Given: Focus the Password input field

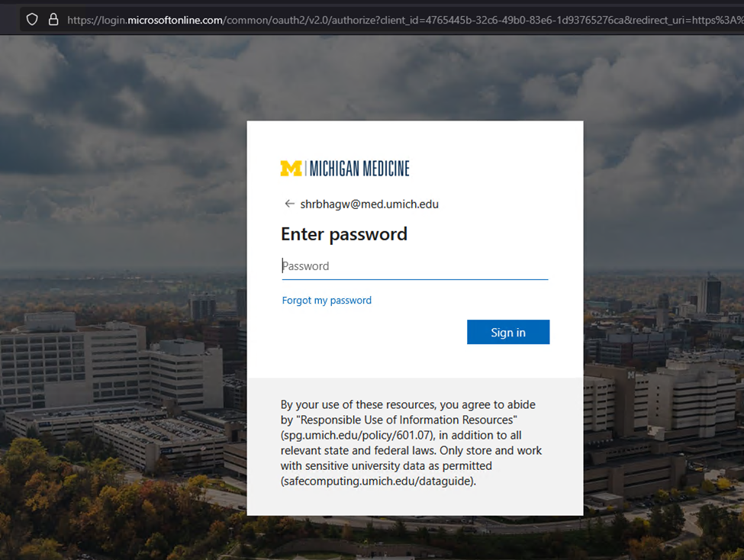Looking at the screenshot, I should tap(414, 266).
